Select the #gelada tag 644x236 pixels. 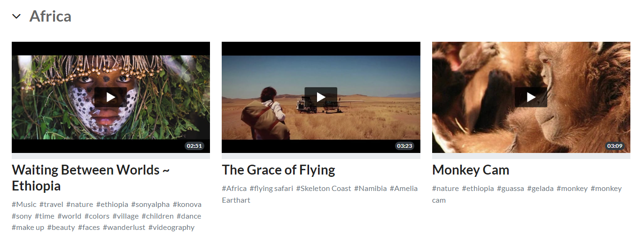540,189
